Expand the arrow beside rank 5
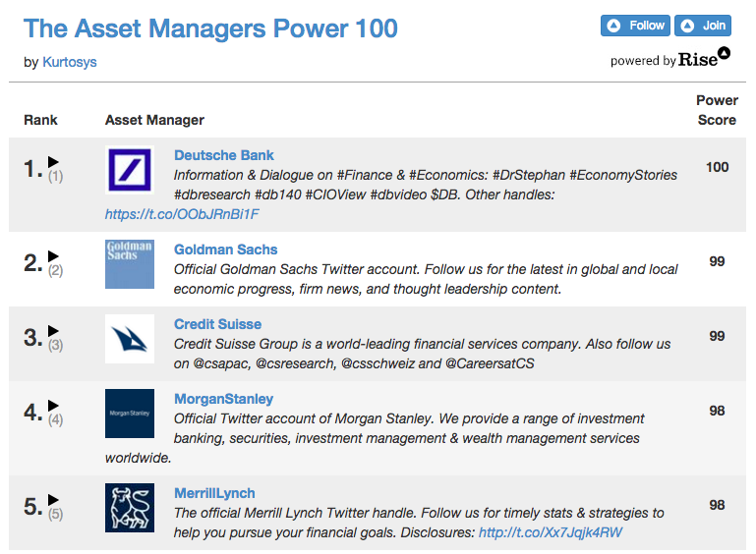756x554 pixels. pyautogui.click(x=53, y=500)
